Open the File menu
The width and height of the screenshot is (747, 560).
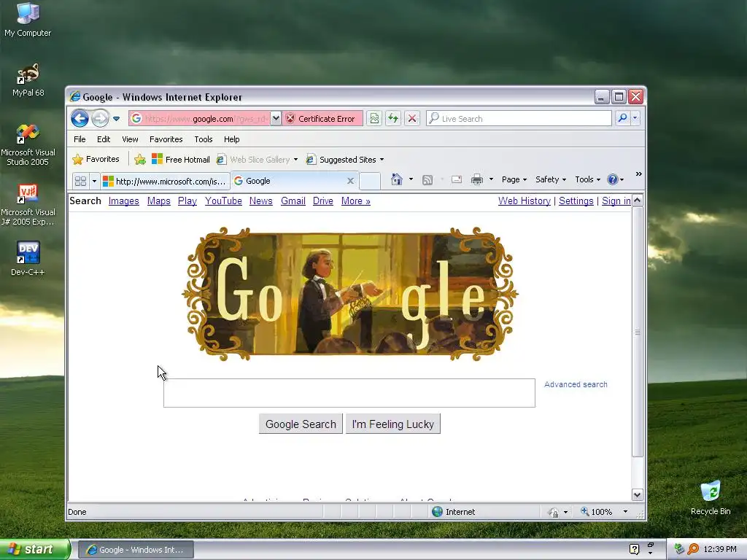tap(80, 139)
